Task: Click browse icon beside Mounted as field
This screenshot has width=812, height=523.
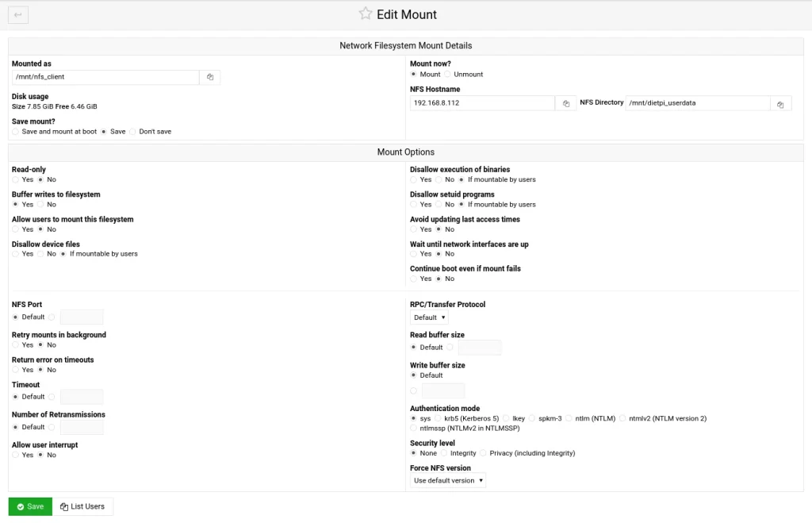Action: click(x=210, y=77)
